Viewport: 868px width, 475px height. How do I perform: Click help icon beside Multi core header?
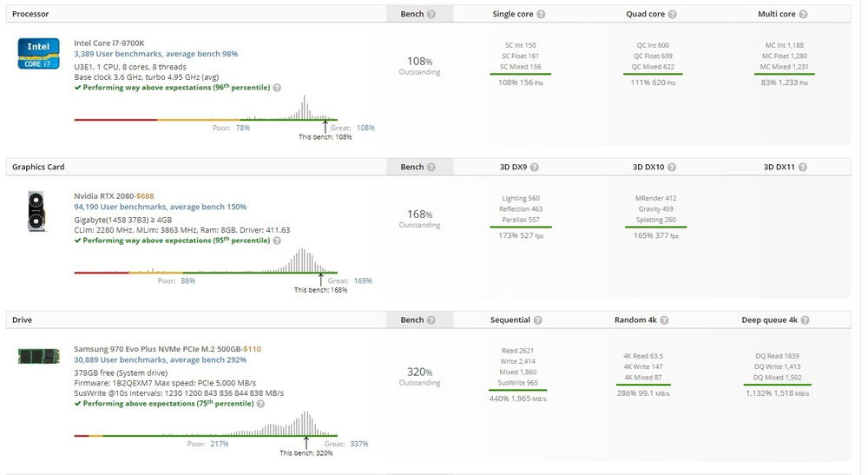click(x=804, y=15)
